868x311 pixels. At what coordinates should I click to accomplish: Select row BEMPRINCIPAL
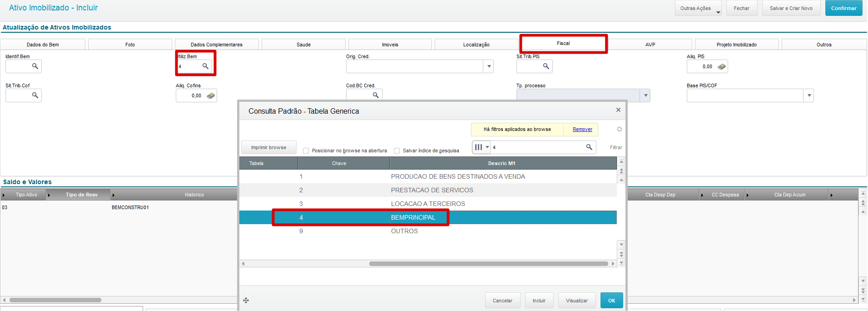pyautogui.click(x=428, y=217)
